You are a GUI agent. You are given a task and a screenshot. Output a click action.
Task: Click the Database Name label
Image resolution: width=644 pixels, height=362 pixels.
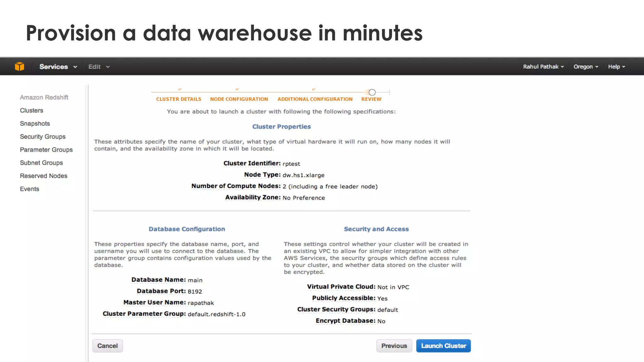158,280
